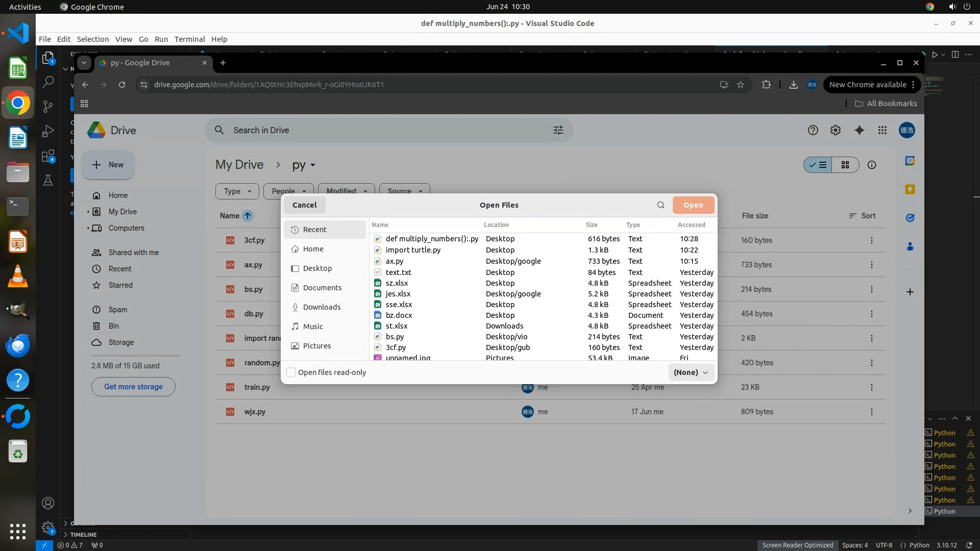The image size is (980, 551).
Task: Click the Gemini sparkle icon in Drive
Action: tap(860, 130)
